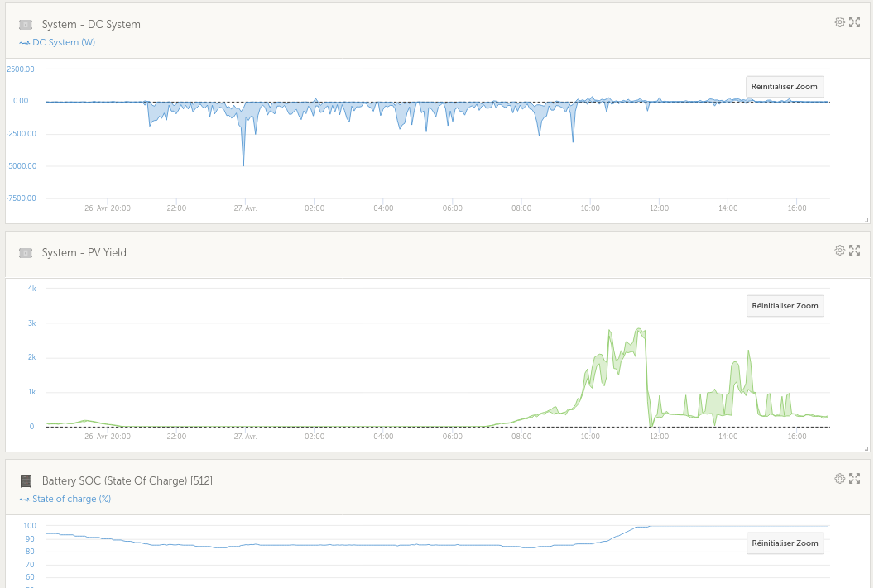Click the Battery SOC battery icon
This screenshot has height=588, width=874.
(x=26, y=481)
